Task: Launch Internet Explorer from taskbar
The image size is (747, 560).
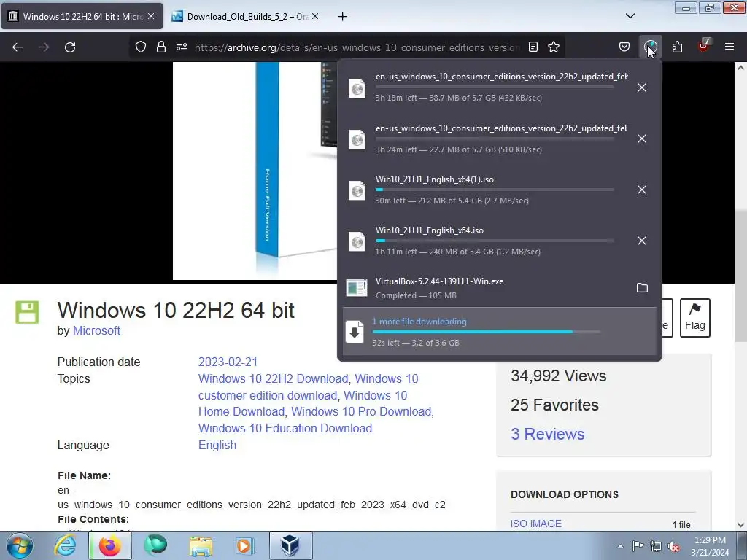Action: tap(65, 545)
